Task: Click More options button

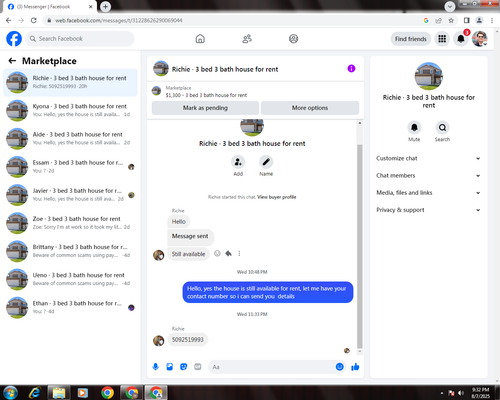Action: (310, 108)
